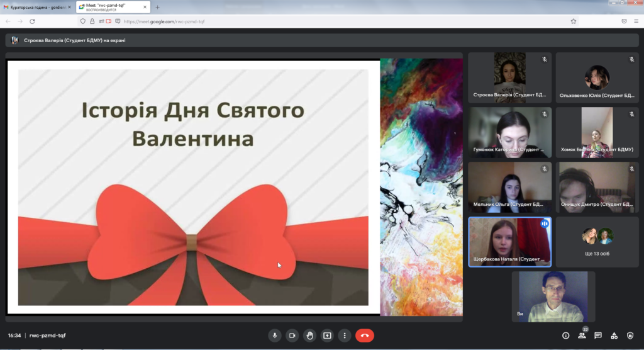Open a new browser tab
644x350 pixels.
(157, 7)
